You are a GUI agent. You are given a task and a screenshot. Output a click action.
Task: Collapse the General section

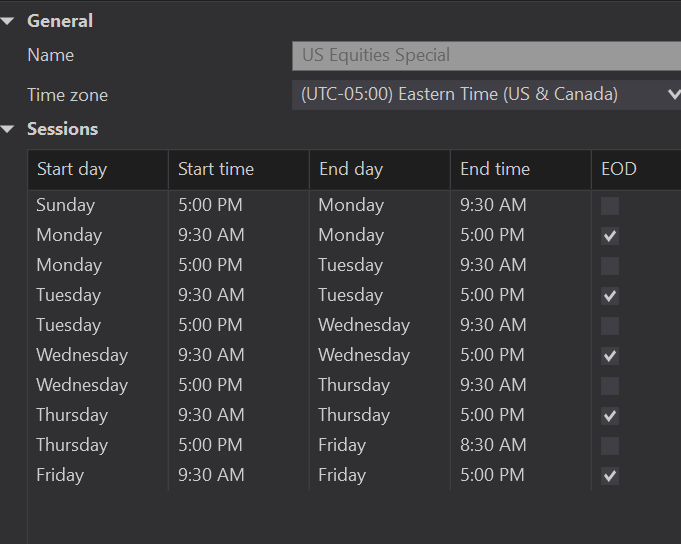tap(8, 21)
